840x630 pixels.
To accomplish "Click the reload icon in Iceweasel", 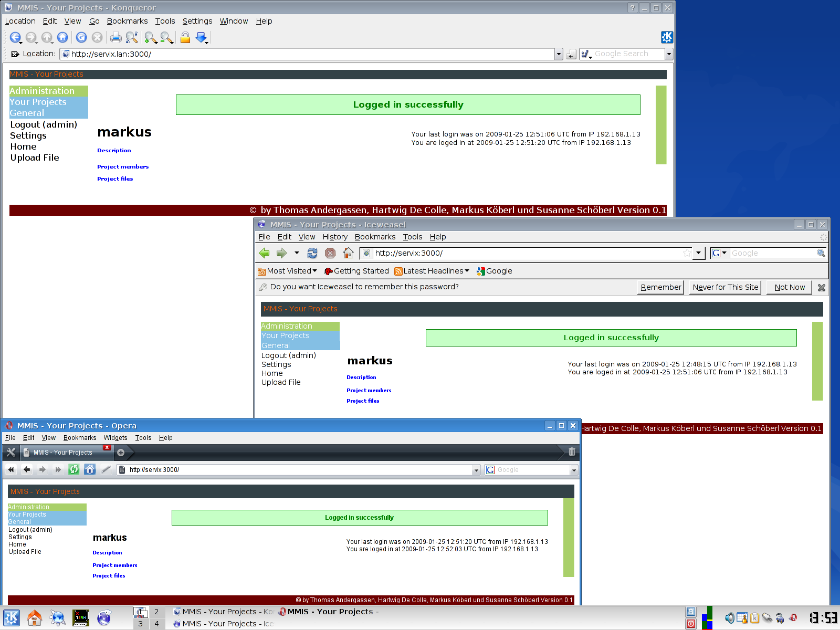I will coord(312,253).
